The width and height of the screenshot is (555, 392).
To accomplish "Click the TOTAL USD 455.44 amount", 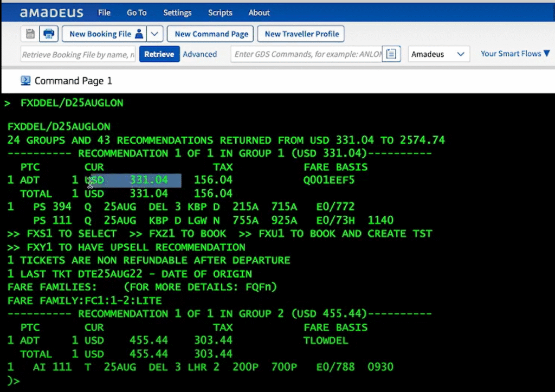I will click(x=149, y=354).
